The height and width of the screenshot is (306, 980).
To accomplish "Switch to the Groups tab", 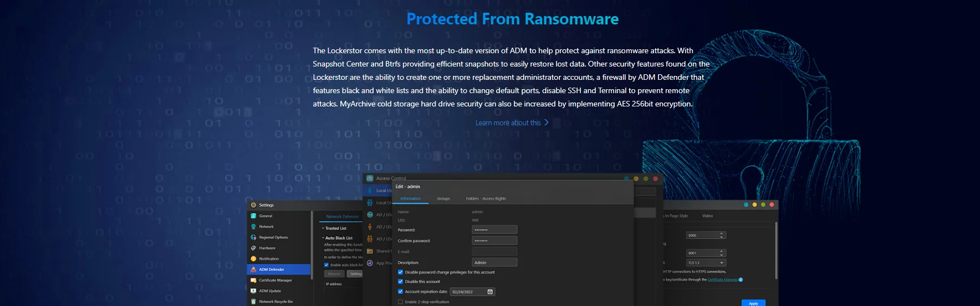I will [443, 198].
